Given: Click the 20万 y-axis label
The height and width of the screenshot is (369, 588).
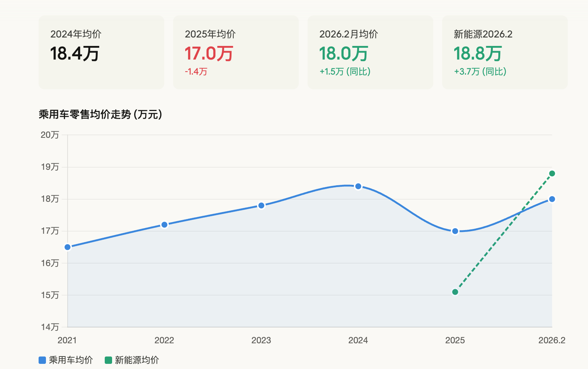Looking at the screenshot, I should [50, 135].
